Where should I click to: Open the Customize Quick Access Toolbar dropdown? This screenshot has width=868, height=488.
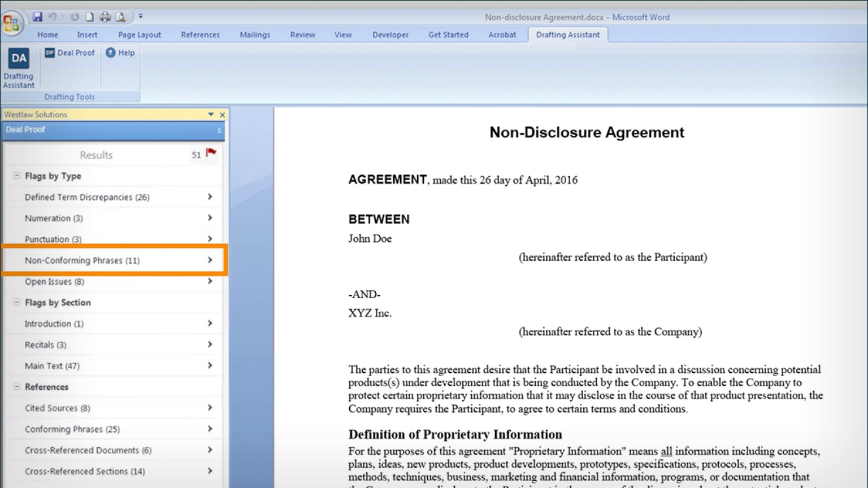pyautogui.click(x=141, y=17)
